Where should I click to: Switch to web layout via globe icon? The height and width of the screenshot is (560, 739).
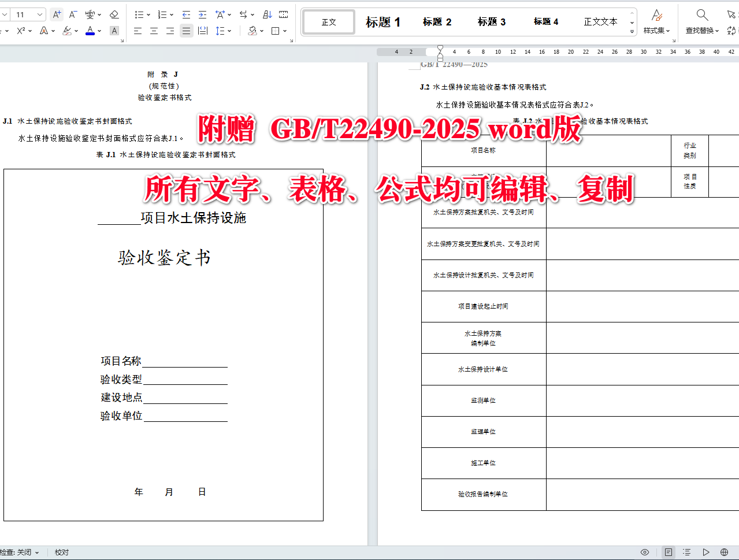pos(725,552)
